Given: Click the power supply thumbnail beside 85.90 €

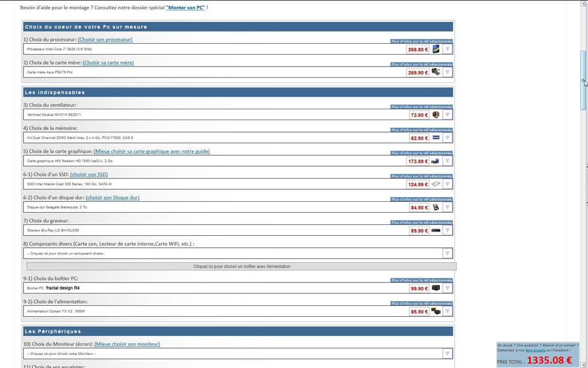Looking at the screenshot, I should (436, 311).
